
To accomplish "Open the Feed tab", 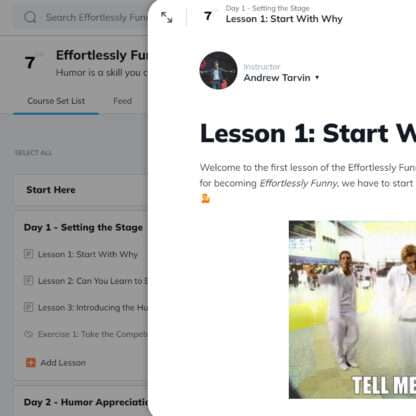I will (122, 101).
